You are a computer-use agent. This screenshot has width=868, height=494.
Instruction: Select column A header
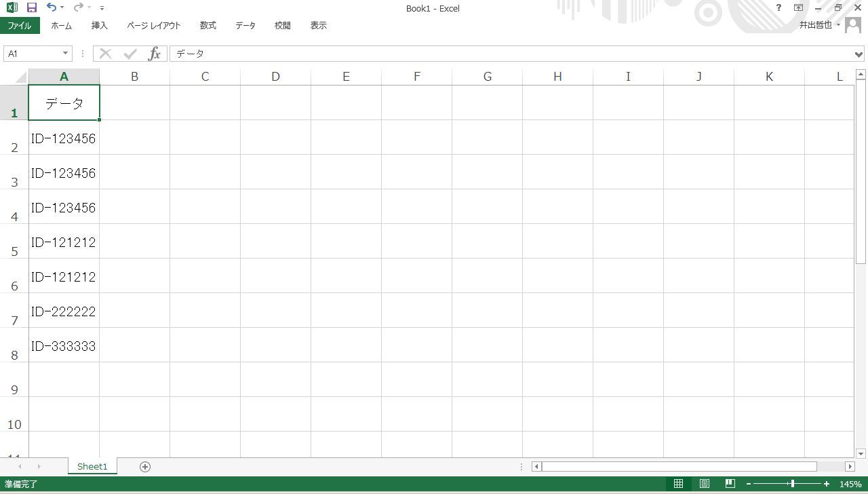click(x=64, y=77)
